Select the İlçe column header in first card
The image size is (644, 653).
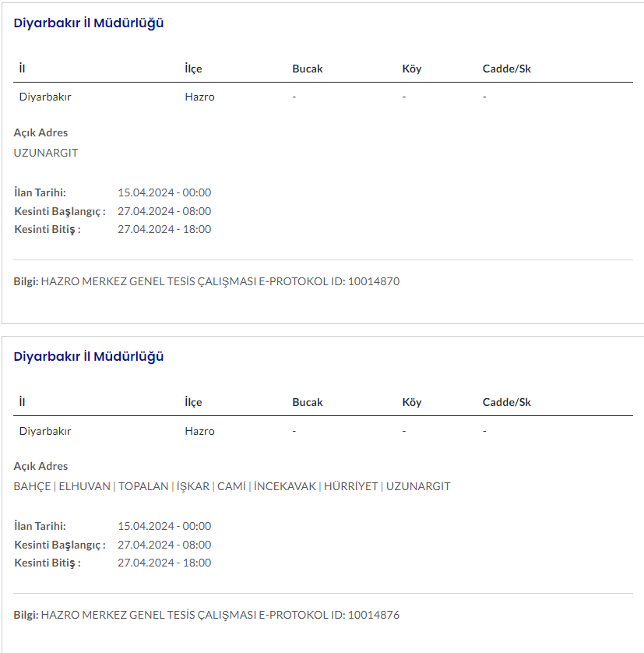pos(193,69)
